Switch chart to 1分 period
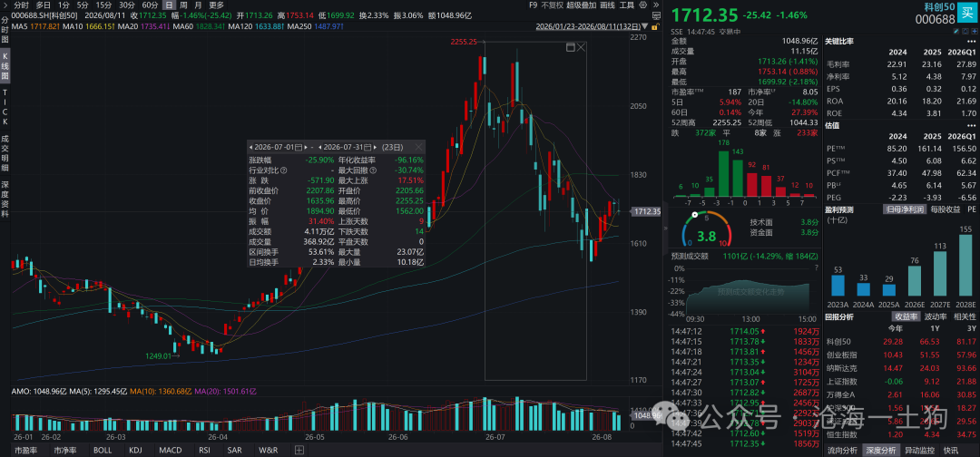The height and width of the screenshot is (457, 980). pyautogui.click(x=64, y=5)
